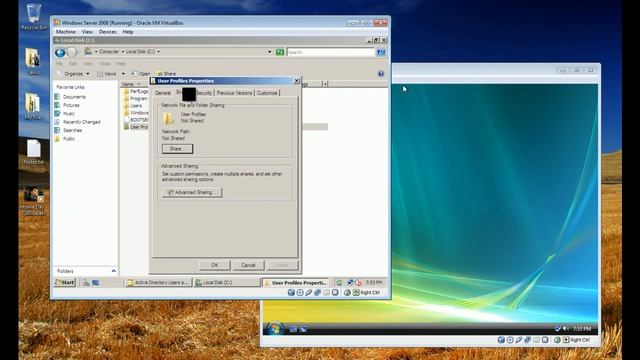Select Local Disk (C:) taskbar button

226,282
